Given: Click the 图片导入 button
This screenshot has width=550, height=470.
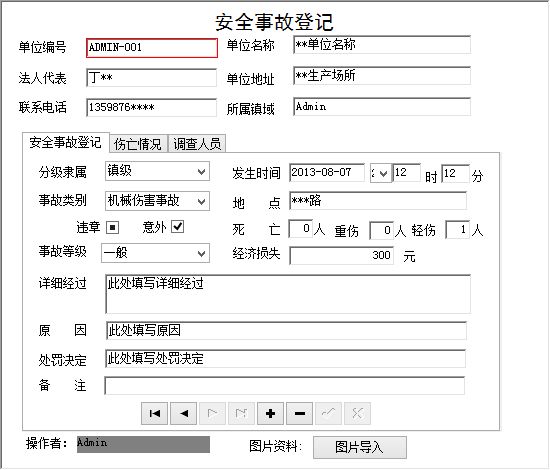Looking at the screenshot, I should pos(360,447).
